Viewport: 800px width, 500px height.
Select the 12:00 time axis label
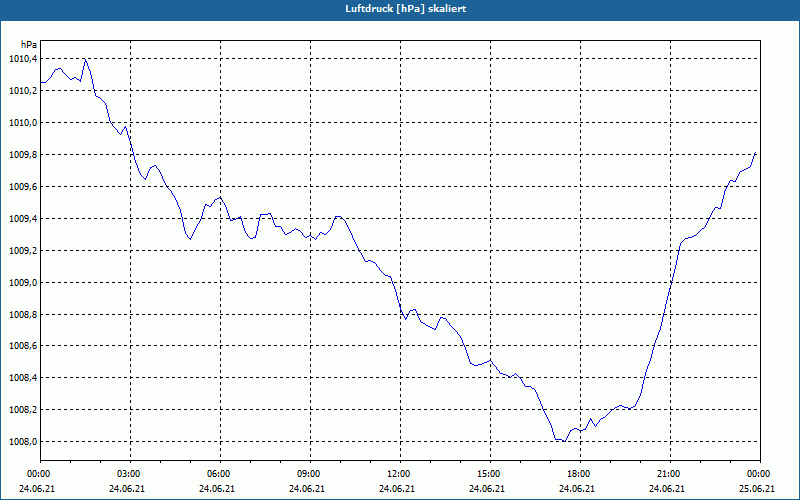point(398,473)
